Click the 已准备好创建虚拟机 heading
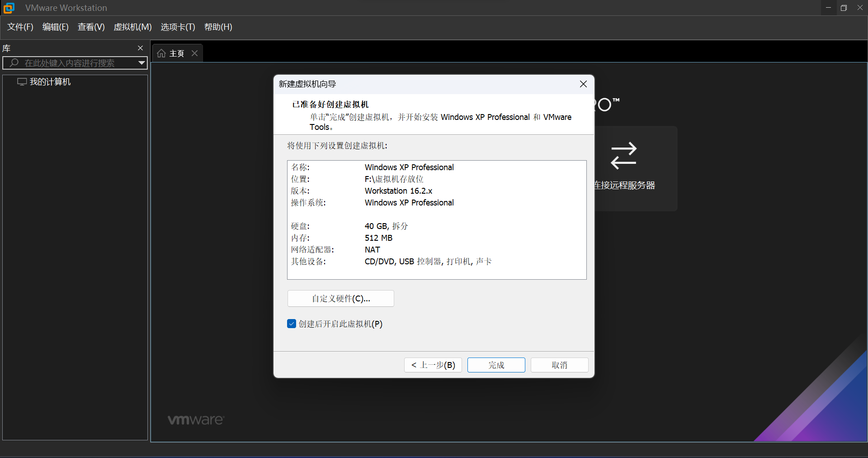The height and width of the screenshot is (458, 868). (330, 105)
